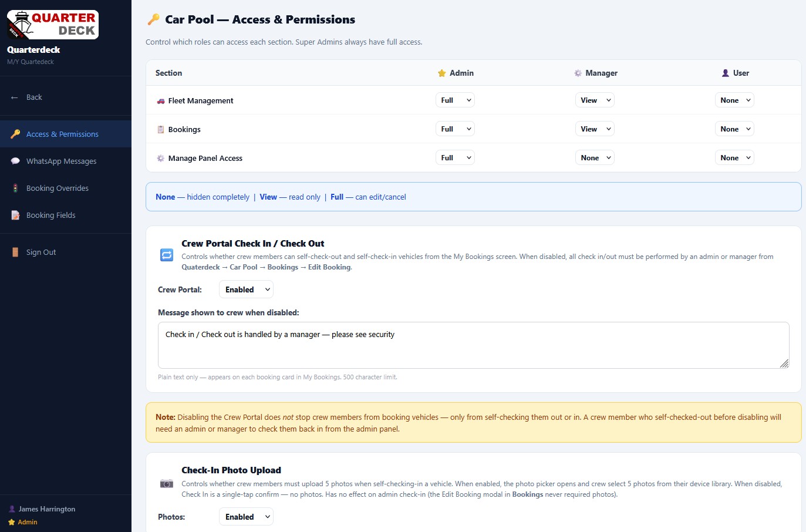Click Sign Out in the sidebar

coord(66,252)
